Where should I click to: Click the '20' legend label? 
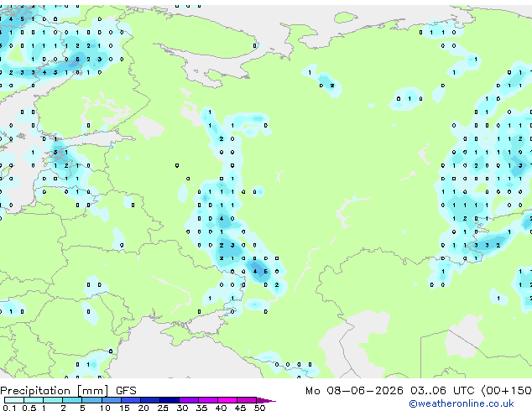click(x=143, y=408)
